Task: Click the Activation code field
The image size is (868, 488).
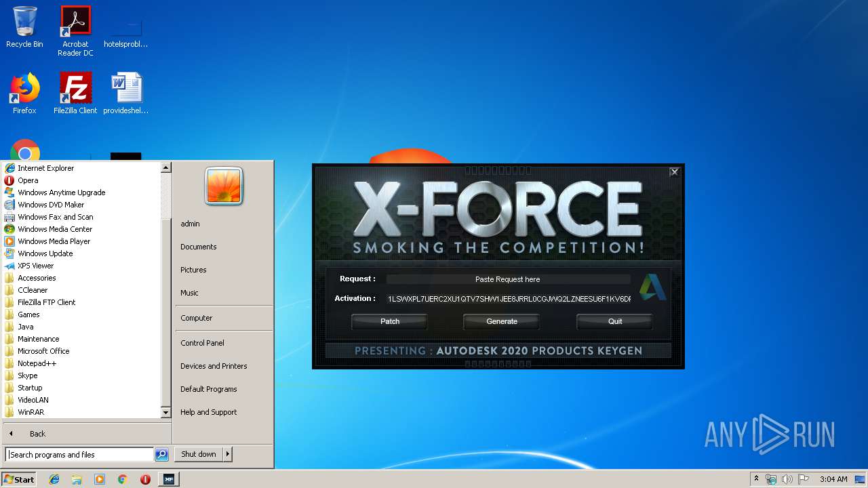Action: [509, 299]
